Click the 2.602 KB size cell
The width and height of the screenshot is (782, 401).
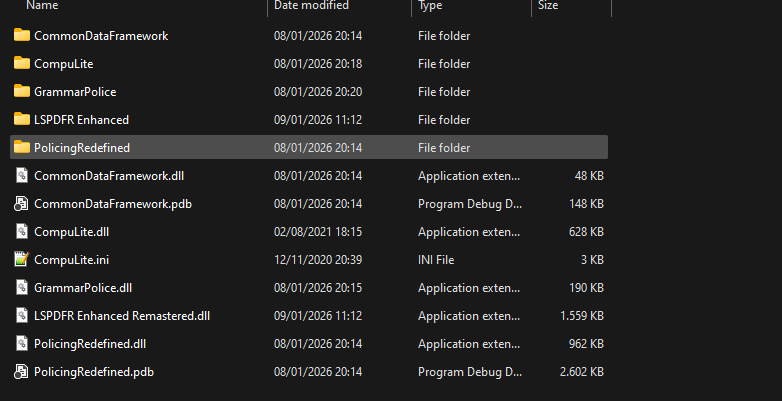click(582, 372)
